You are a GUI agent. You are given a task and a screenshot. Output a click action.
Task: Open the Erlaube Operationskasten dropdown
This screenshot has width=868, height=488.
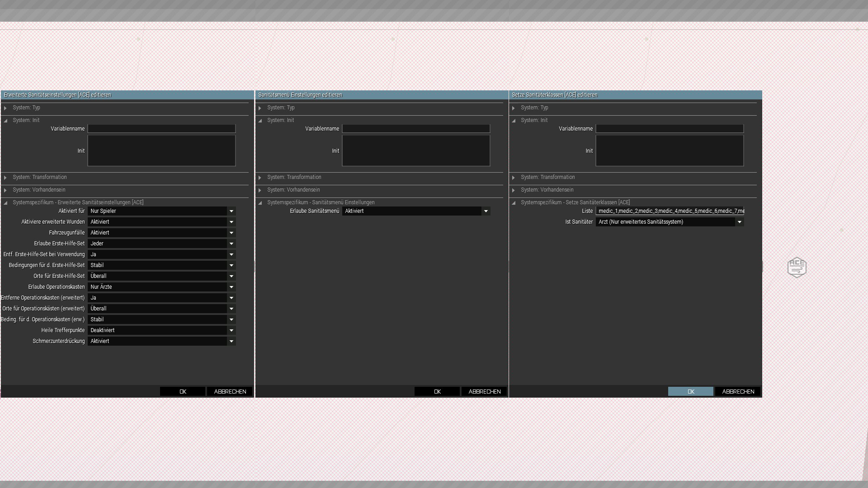[x=161, y=287]
